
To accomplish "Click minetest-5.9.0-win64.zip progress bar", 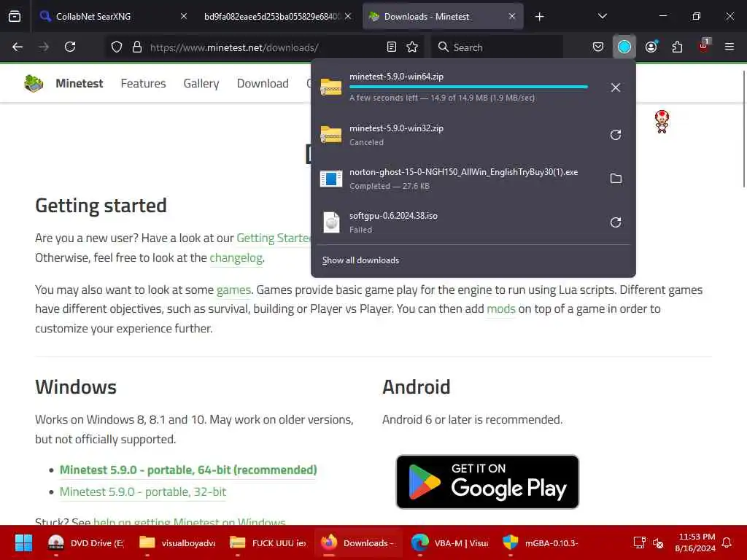I will (x=468, y=87).
